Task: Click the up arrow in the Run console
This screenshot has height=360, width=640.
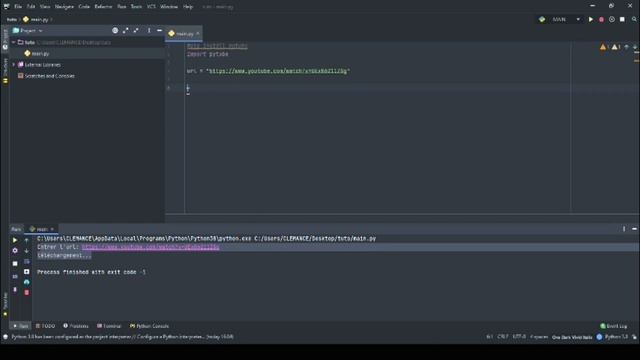Action: click(x=27, y=240)
